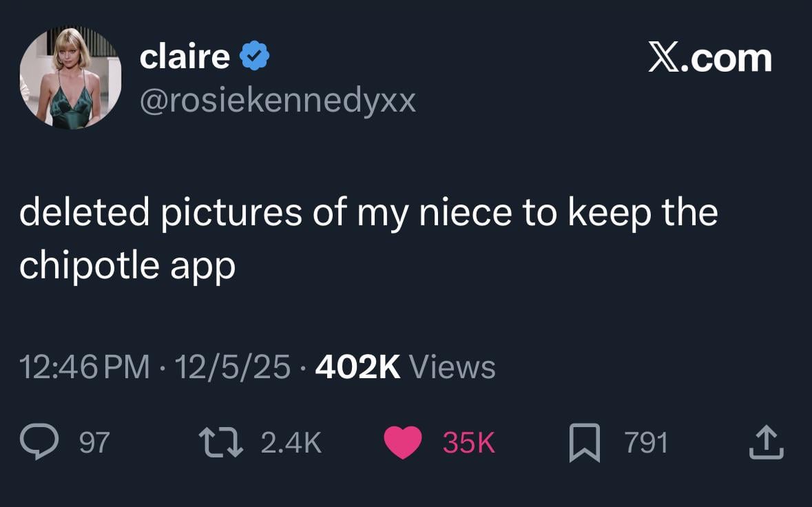
Task: Click the X.com logo
Action: click(x=709, y=59)
